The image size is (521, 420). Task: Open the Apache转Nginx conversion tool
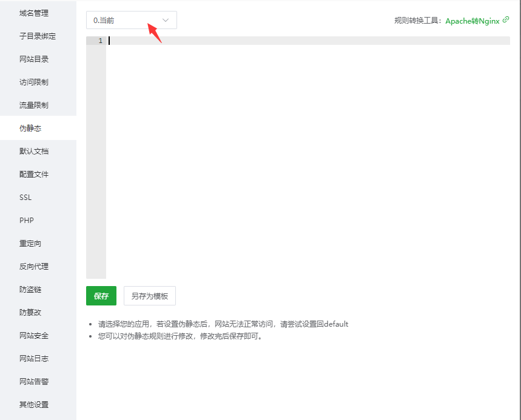470,20
